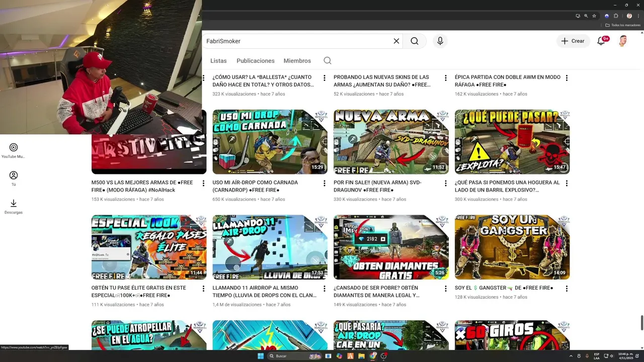This screenshot has width=644, height=362.
Task: Open the x60 GIROS thumbnail
Action: [x=512, y=335]
